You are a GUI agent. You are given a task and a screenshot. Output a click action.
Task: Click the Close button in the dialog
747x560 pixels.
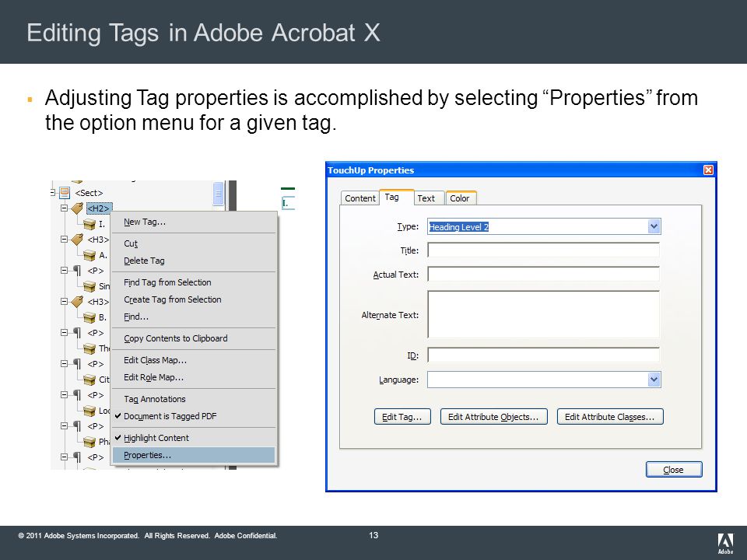tap(674, 470)
